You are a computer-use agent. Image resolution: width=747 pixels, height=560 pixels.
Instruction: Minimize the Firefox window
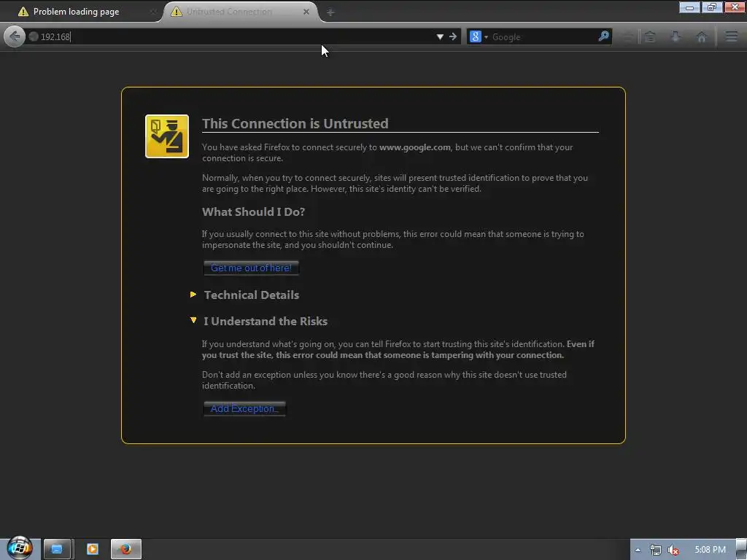tap(689, 7)
